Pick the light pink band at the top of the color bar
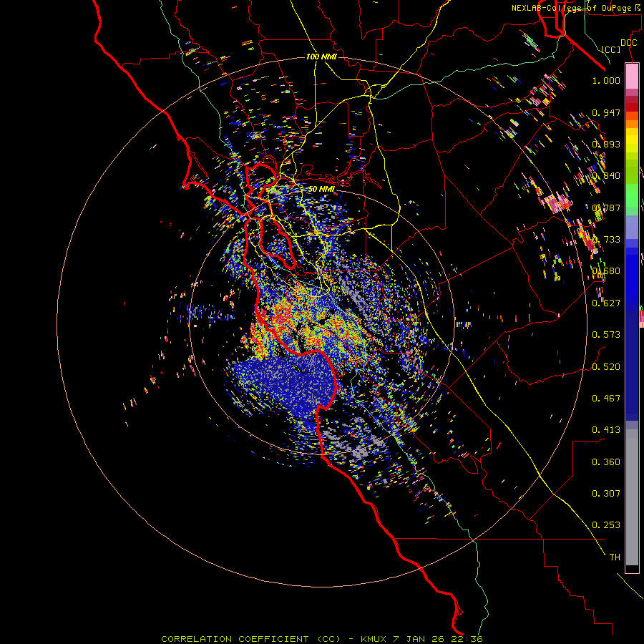Image resolution: width=644 pixels, height=644 pixels. tap(632, 76)
